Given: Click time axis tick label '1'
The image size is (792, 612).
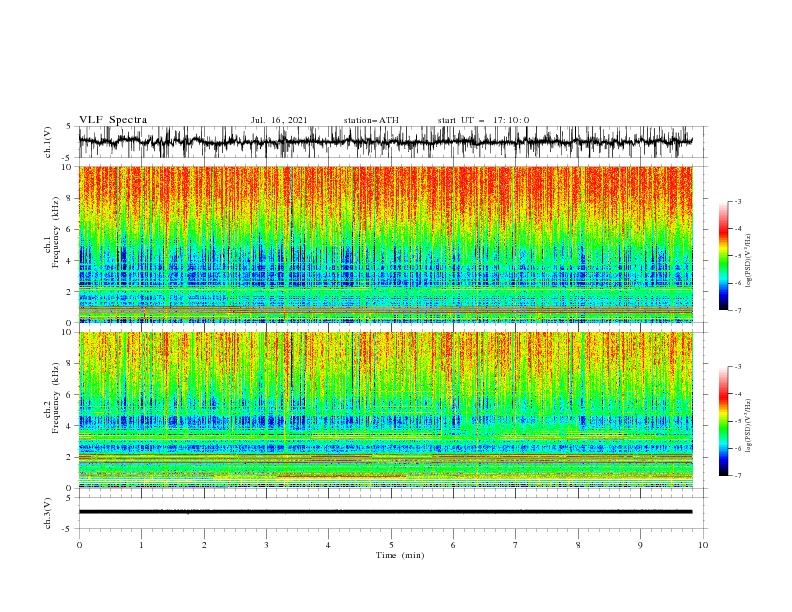Looking at the screenshot, I should pyautogui.click(x=141, y=545).
